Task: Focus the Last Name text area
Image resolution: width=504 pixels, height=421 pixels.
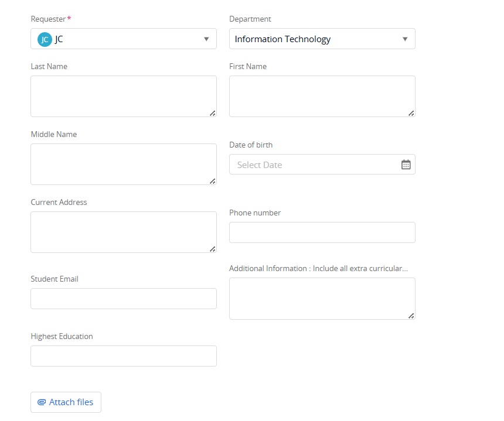Action: tap(124, 97)
